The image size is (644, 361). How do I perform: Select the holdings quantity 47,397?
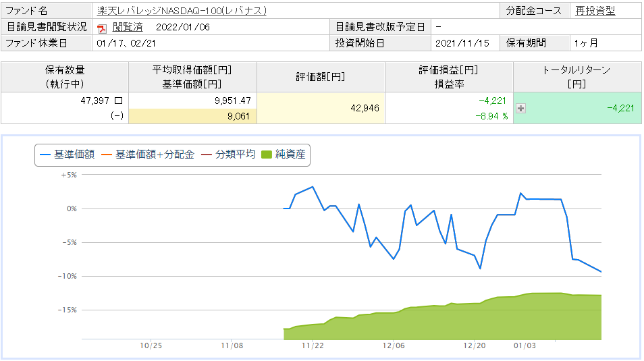tap(95, 101)
